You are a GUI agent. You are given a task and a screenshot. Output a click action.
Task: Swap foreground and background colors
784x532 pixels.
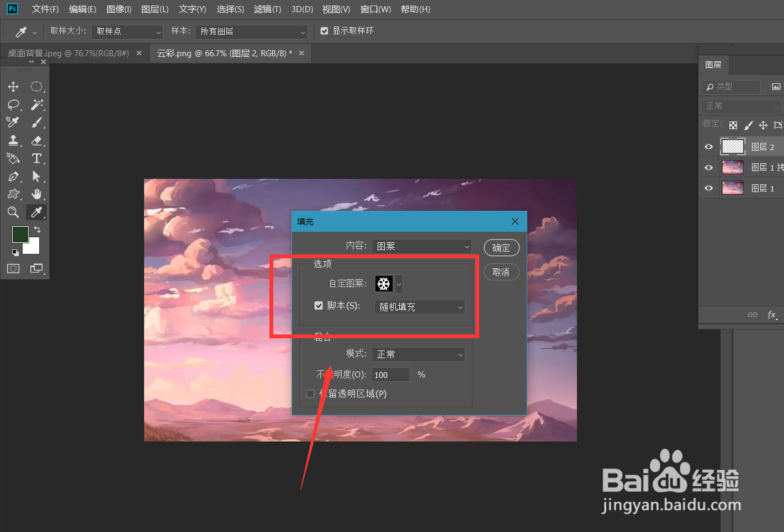pos(37,229)
